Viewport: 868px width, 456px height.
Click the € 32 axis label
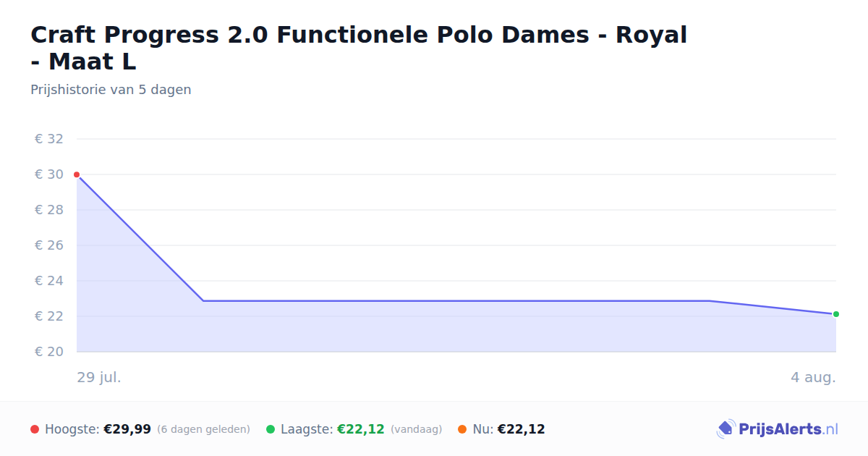point(49,139)
